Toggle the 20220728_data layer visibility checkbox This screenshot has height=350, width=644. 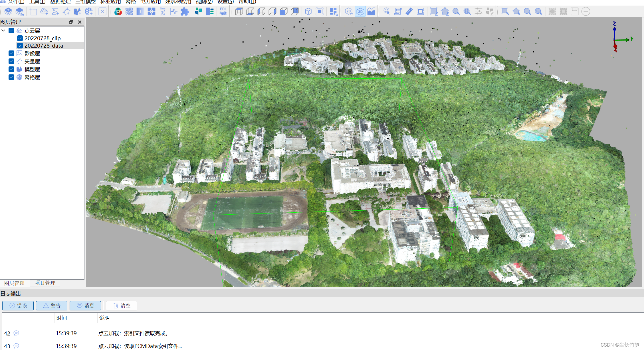click(20, 46)
